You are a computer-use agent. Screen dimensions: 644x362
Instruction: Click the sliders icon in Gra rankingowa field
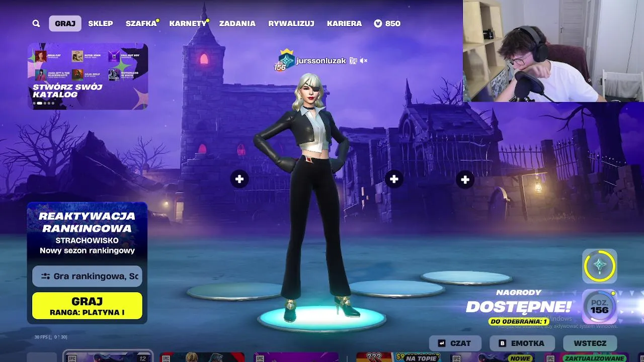[46, 276]
